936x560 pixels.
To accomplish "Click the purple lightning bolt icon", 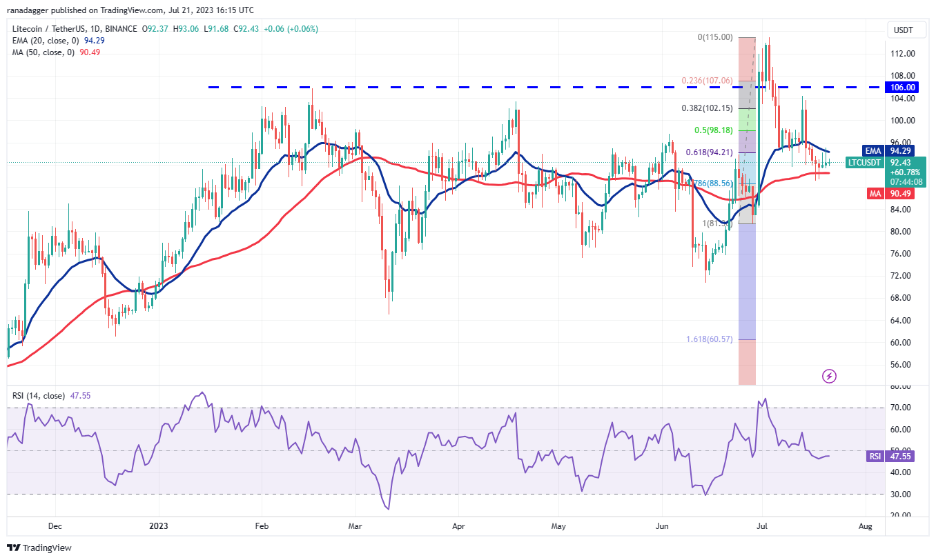I will tap(830, 376).
